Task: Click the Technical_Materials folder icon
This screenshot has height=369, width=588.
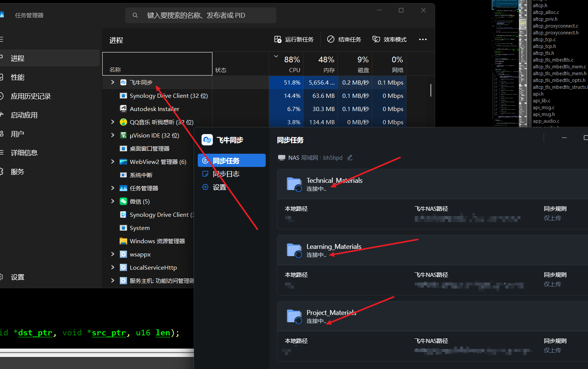Action: pyautogui.click(x=294, y=184)
